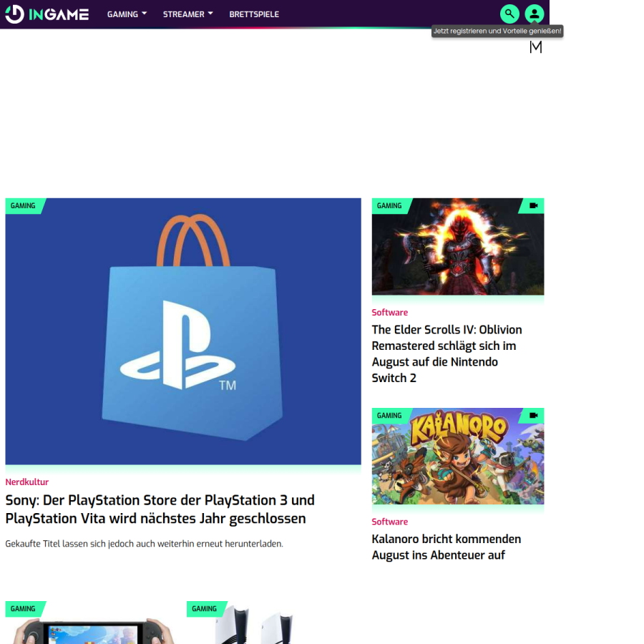The width and height of the screenshot is (644, 644).
Task: Click the video camera icon on Kalanoro thumbnail
Action: coord(533,415)
